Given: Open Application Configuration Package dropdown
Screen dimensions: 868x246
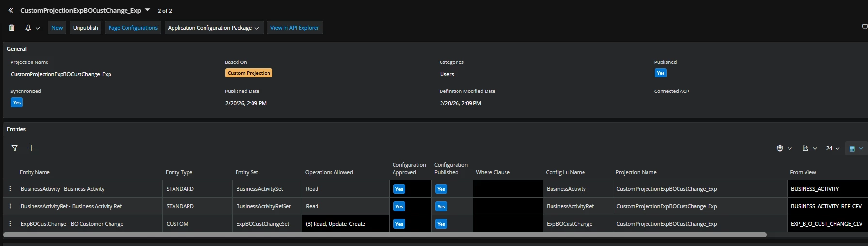Looking at the screenshot, I should tap(214, 28).
